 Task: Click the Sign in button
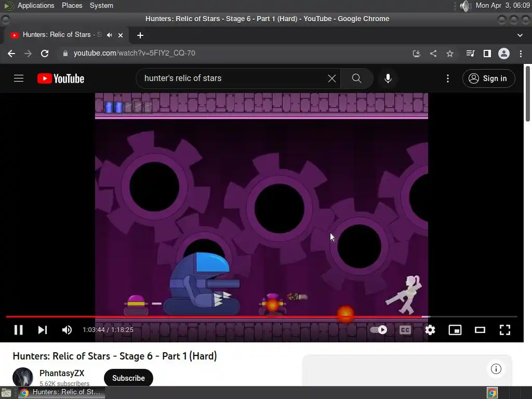point(488,78)
